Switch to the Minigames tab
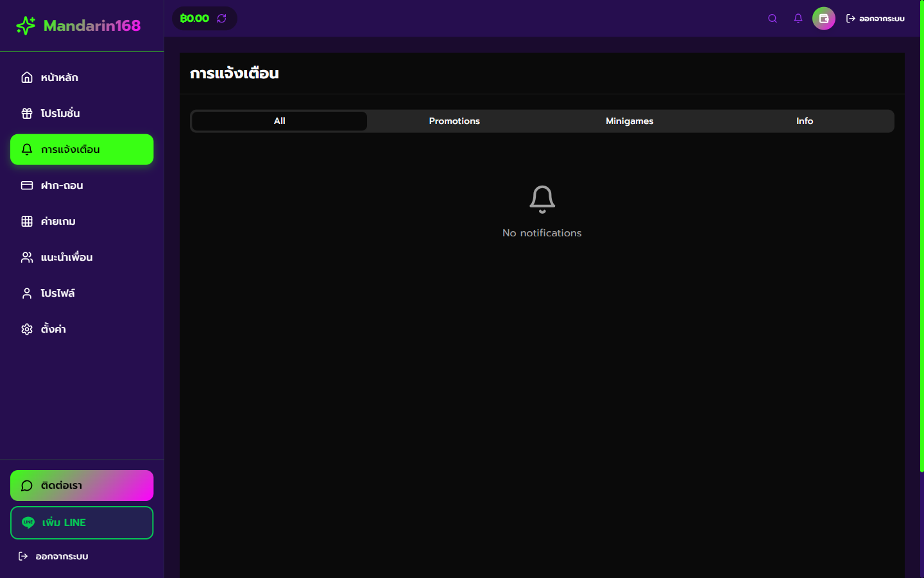The image size is (924, 578). 629,121
